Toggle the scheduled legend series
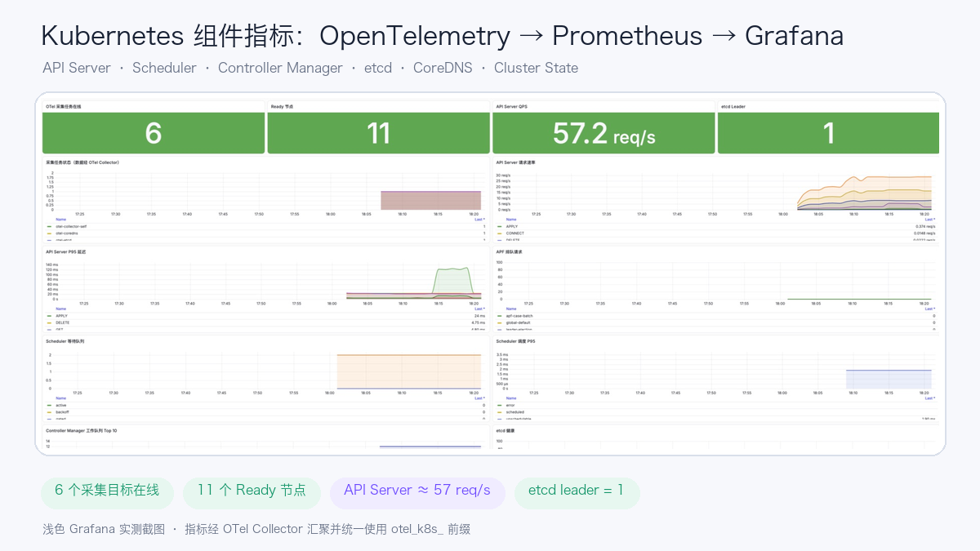The image size is (980, 551). 514,412
